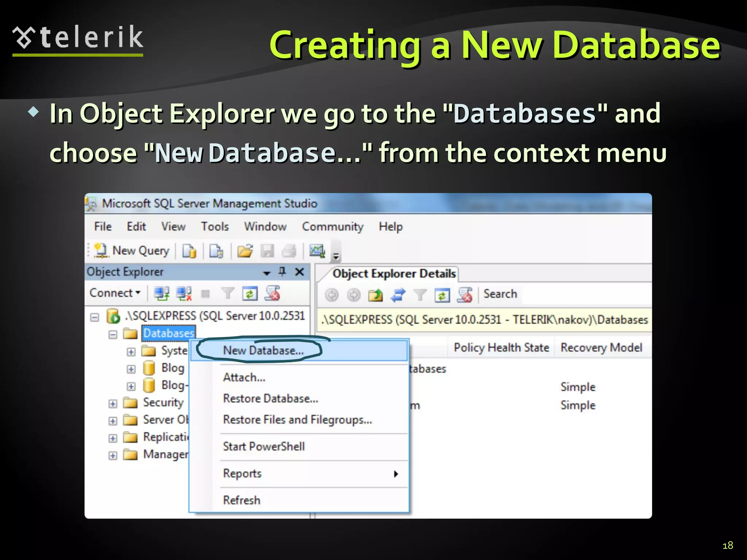Viewport: 747px width, 560px height.
Task: Collapse the SQLEXPRESS server node
Action: click(94, 317)
